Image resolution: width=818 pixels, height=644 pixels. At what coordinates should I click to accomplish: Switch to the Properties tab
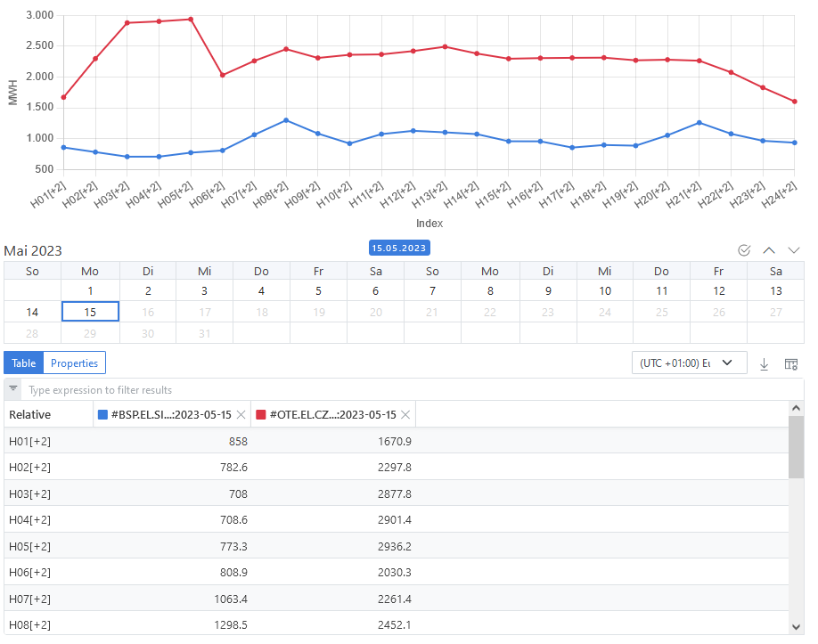[x=74, y=363]
